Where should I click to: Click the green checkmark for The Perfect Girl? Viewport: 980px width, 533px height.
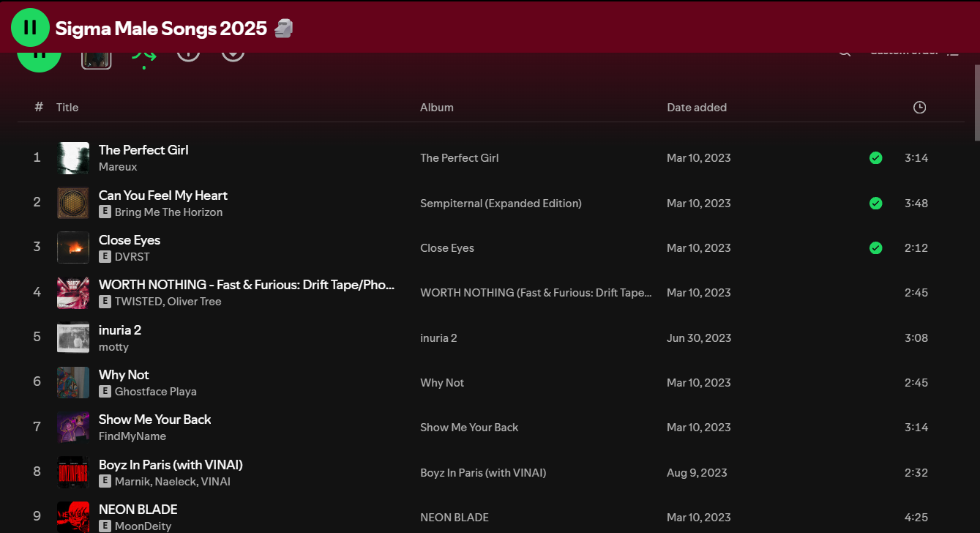pos(875,158)
